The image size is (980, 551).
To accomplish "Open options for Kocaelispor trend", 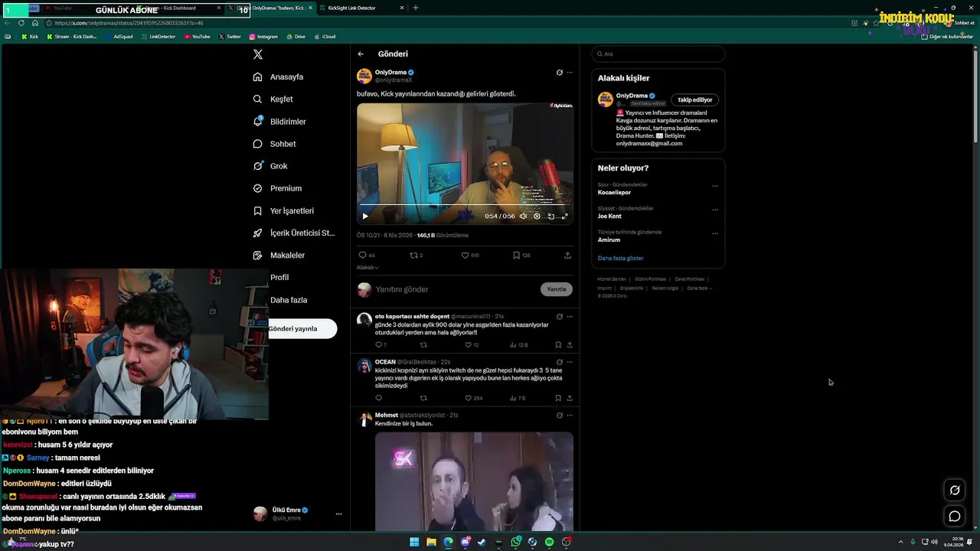I will click(715, 185).
